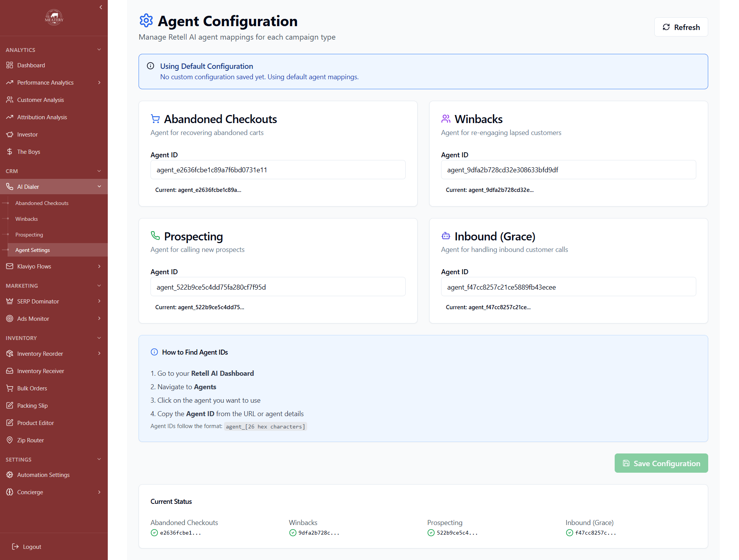Expand the Concierge submenu

pos(99,492)
